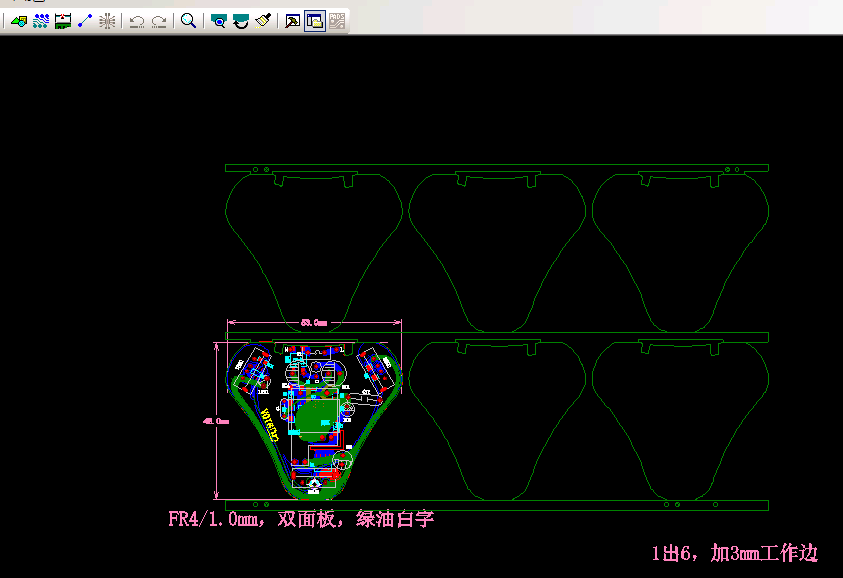Select the top-right empty board outline
This screenshot has height=578, width=843.
tap(679, 252)
